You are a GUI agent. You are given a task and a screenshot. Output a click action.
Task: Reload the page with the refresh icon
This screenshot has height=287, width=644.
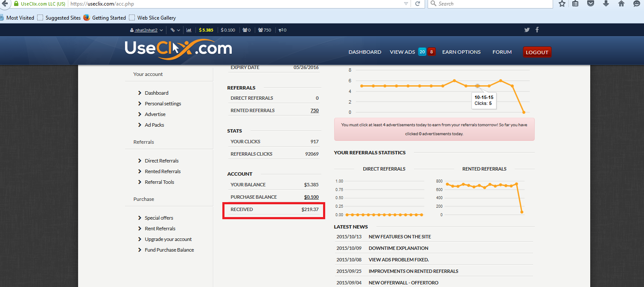(x=417, y=3)
